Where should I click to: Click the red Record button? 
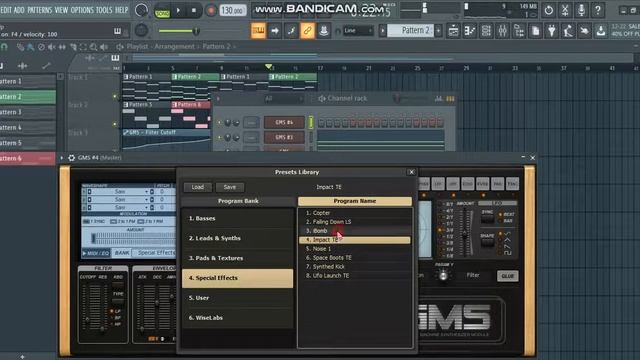(x=211, y=11)
